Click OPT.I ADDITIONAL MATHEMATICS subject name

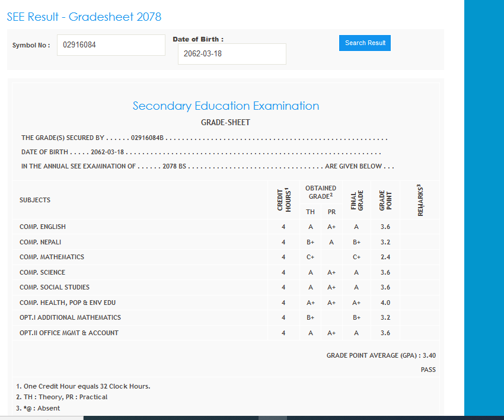(70, 318)
